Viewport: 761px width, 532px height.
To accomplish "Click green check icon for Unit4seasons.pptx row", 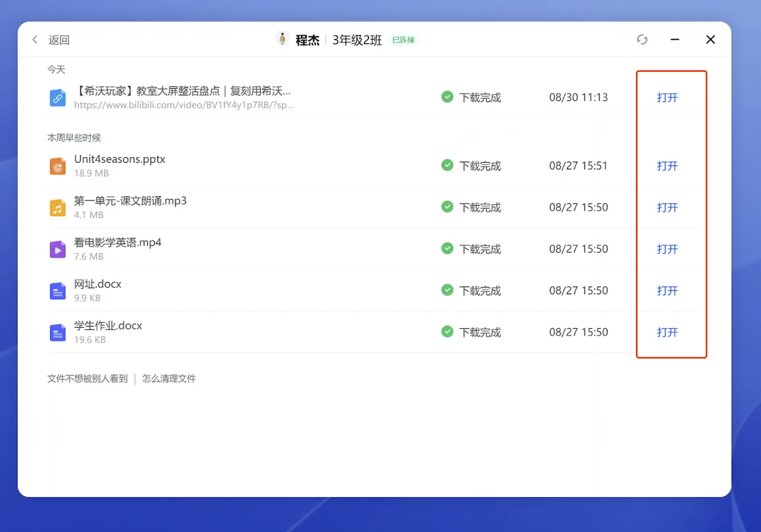I will [447, 165].
